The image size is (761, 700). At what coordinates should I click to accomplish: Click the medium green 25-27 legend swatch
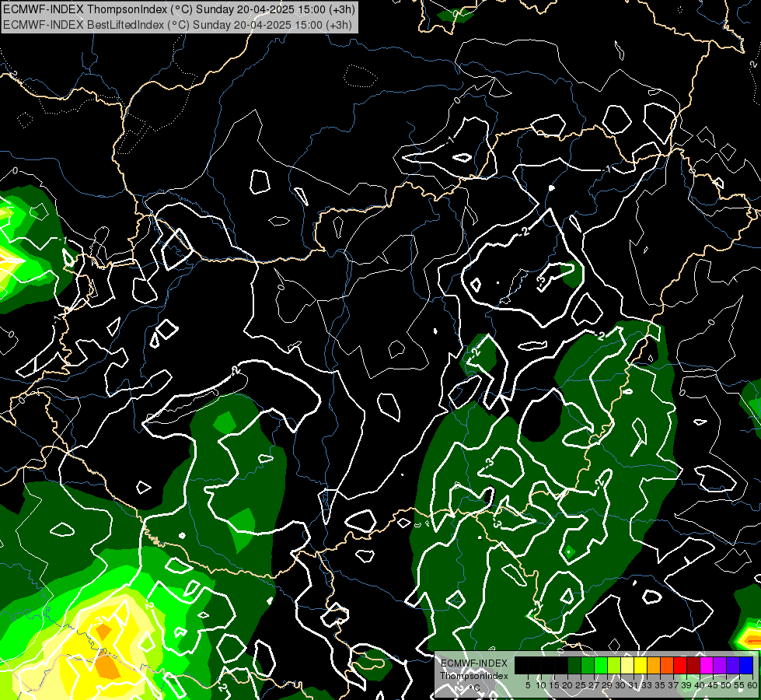pos(588,665)
